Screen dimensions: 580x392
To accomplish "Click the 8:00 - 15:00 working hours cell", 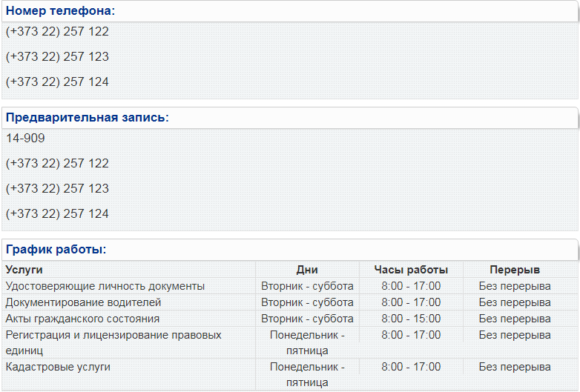I will [411, 319].
